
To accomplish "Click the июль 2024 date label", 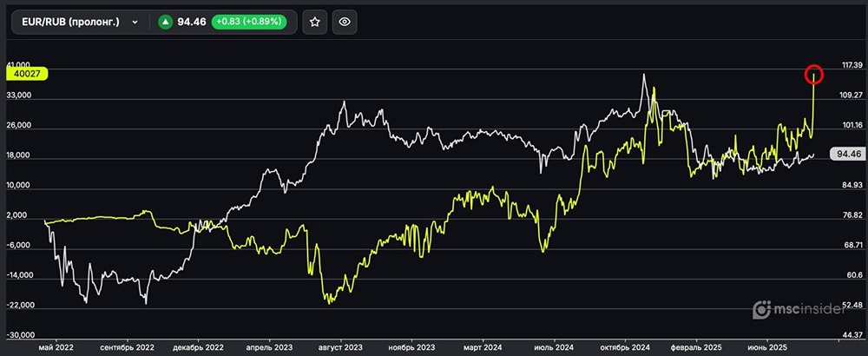I will point(554,347).
